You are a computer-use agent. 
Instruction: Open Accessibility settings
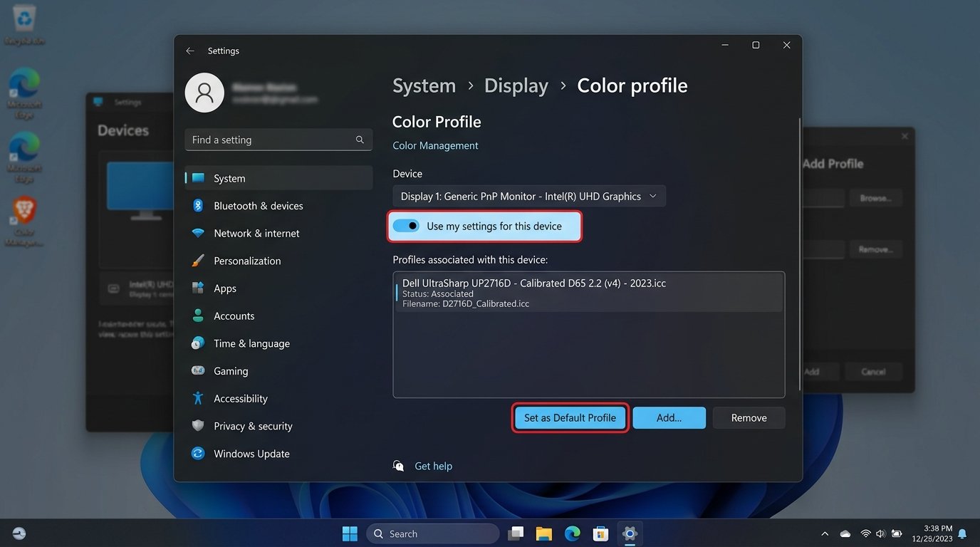(278, 398)
